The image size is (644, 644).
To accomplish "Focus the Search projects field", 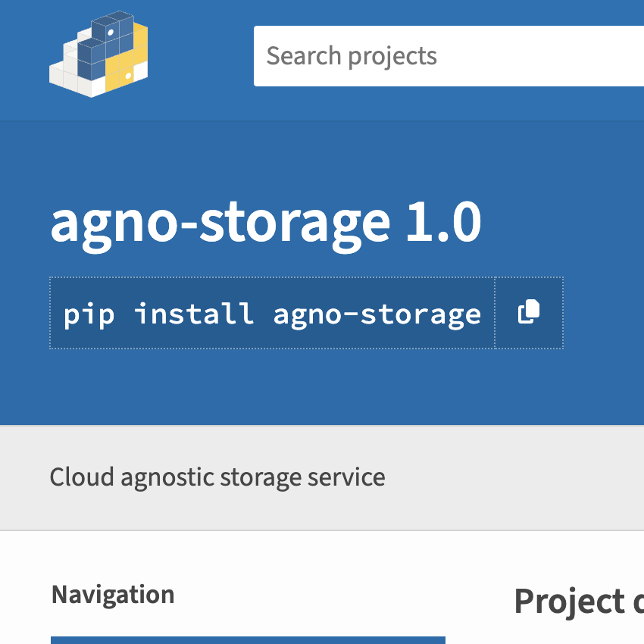I will tap(447, 56).
